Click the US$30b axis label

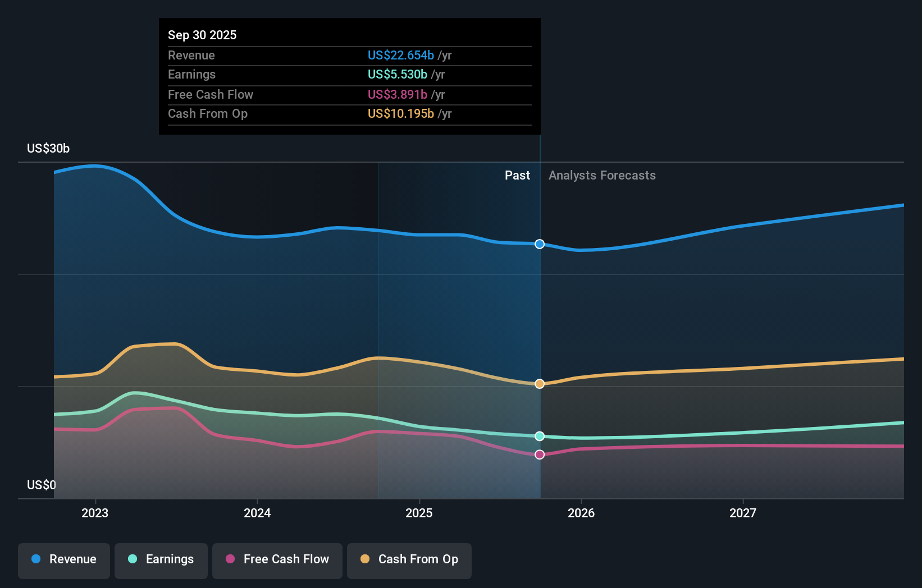point(47,148)
